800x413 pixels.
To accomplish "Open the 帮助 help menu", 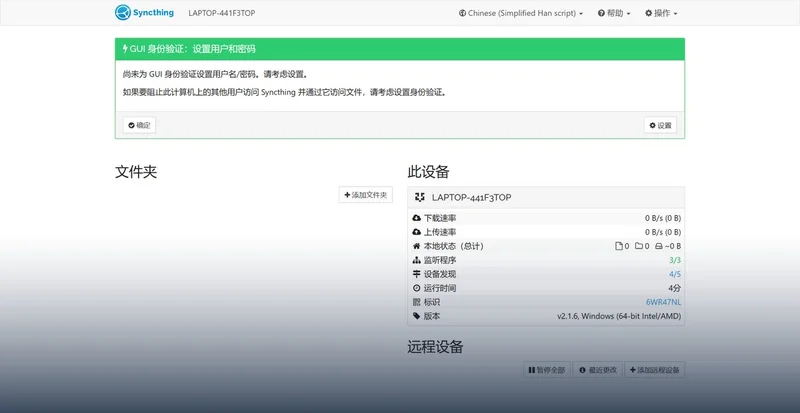I will click(614, 13).
